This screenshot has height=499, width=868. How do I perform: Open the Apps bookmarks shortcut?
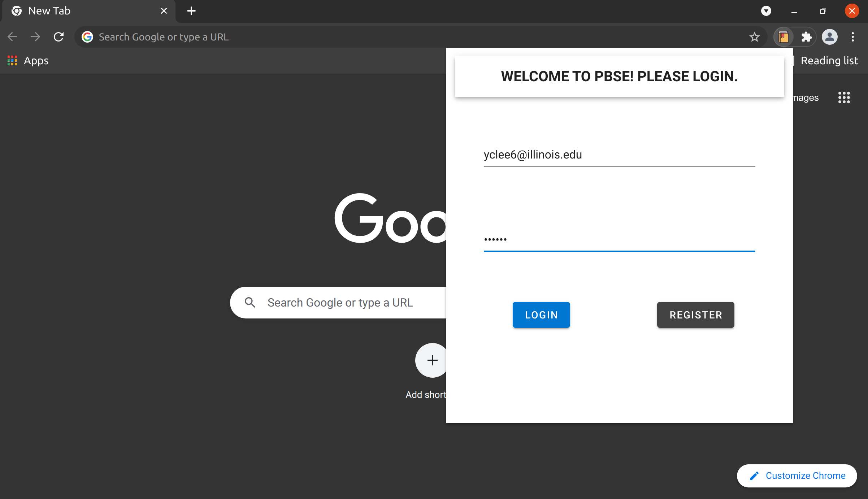(28, 61)
